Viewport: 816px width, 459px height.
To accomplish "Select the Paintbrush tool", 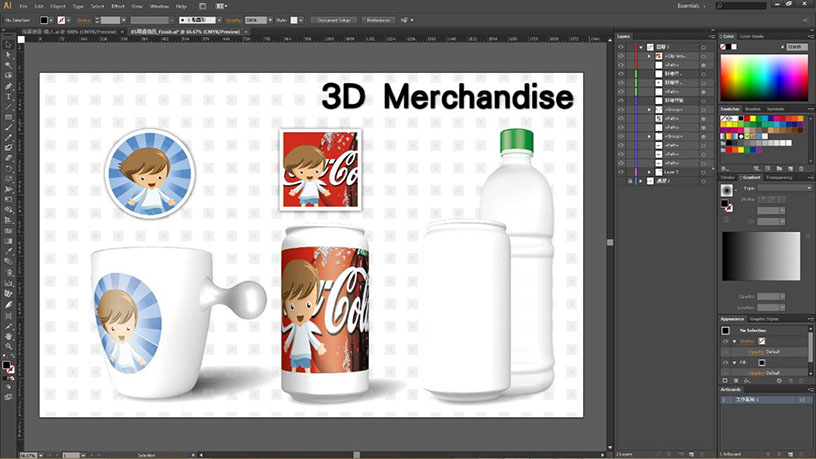I will [x=8, y=127].
